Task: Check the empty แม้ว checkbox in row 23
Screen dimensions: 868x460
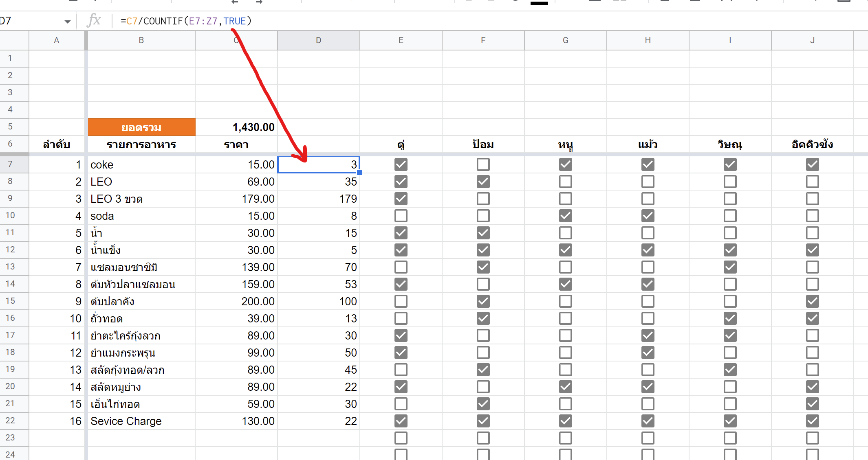Action: (648, 438)
